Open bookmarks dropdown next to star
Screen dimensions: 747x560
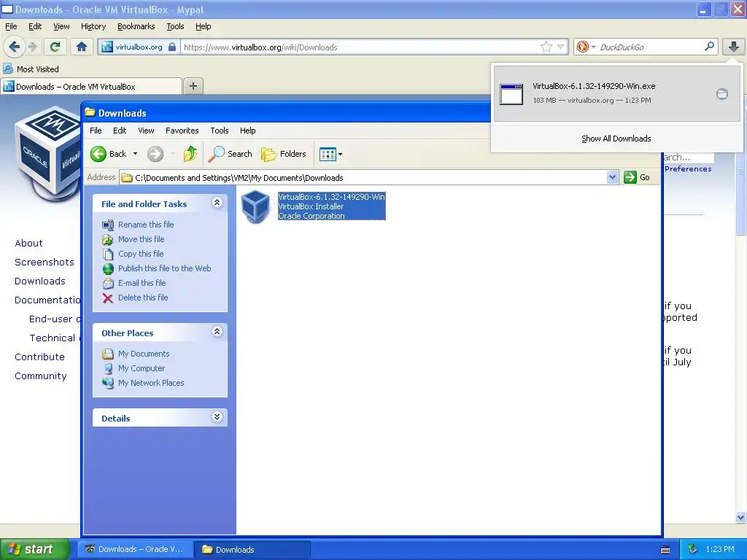point(560,47)
